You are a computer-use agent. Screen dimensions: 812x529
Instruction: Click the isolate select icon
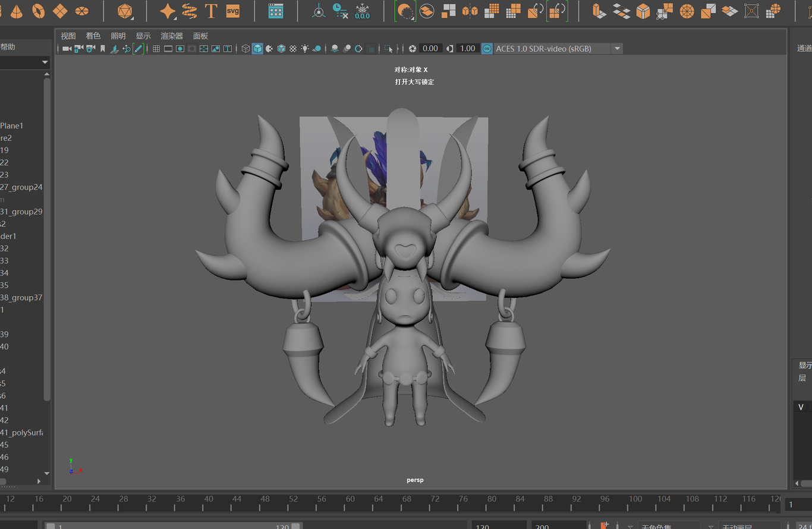tap(388, 49)
